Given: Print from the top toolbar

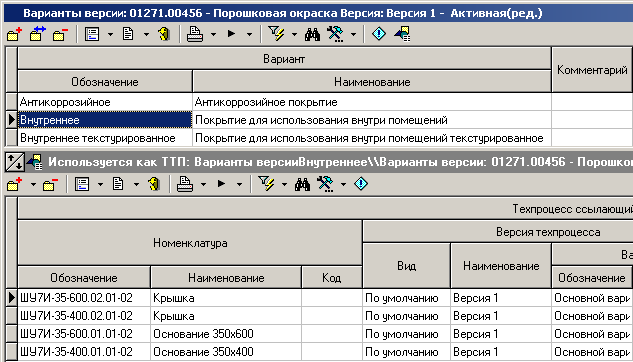Looking at the screenshot, I should coord(195,34).
